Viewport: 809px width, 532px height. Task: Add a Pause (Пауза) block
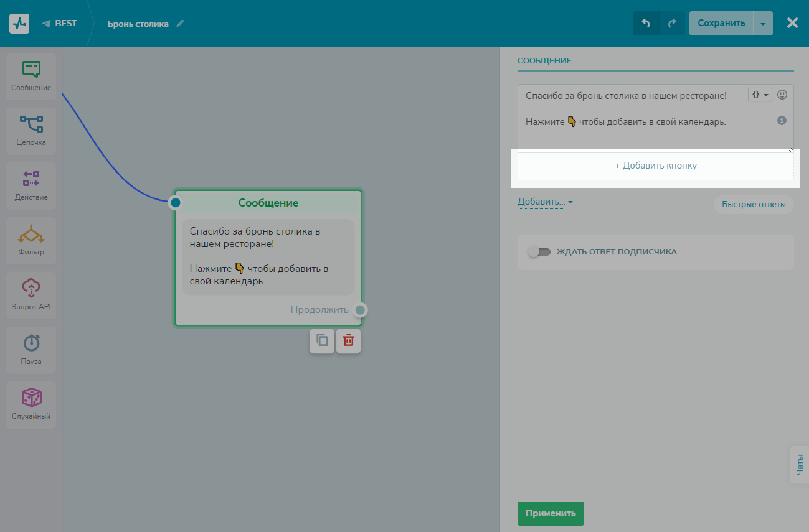pyautogui.click(x=31, y=349)
